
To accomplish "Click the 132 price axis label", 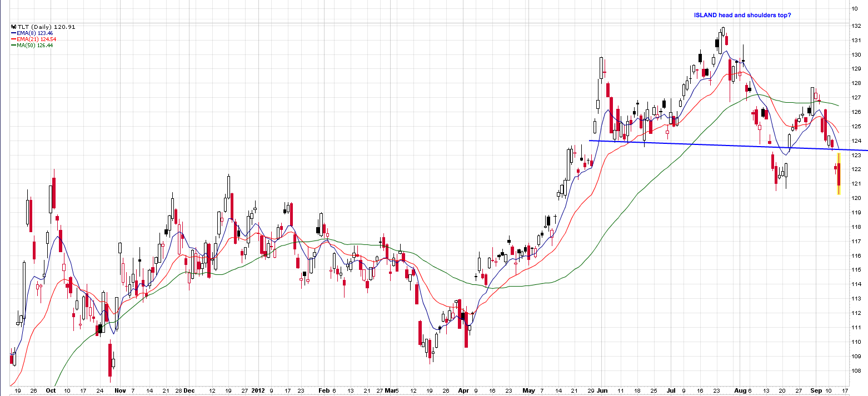I will pyautogui.click(x=857, y=26).
